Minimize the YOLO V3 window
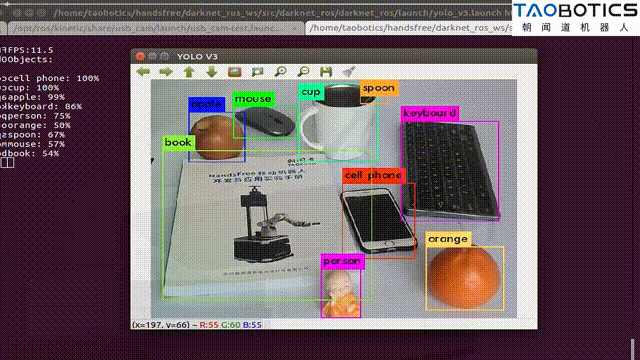This screenshot has height=360, width=640. point(152,56)
